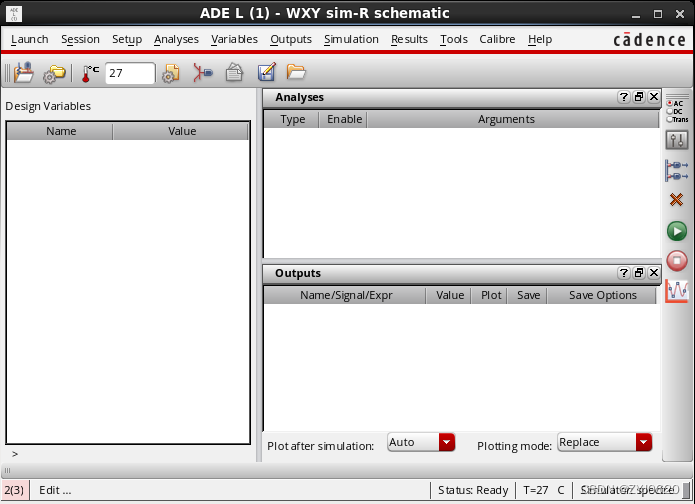695x504 pixels.
Task: Open the Outputs menu
Action: tap(291, 39)
